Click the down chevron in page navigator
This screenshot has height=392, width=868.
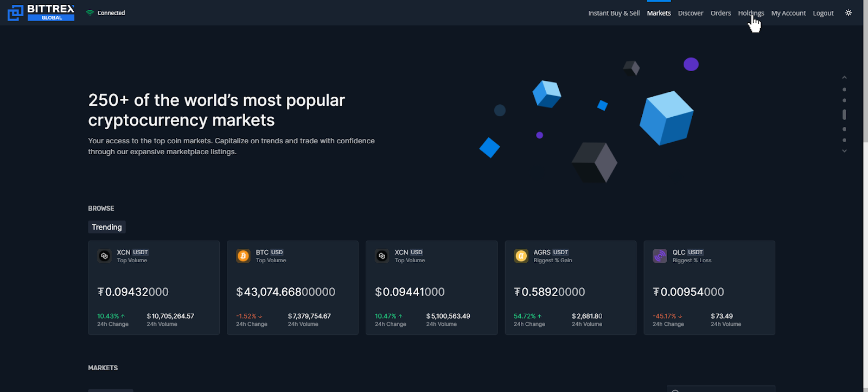(x=844, y=151)
